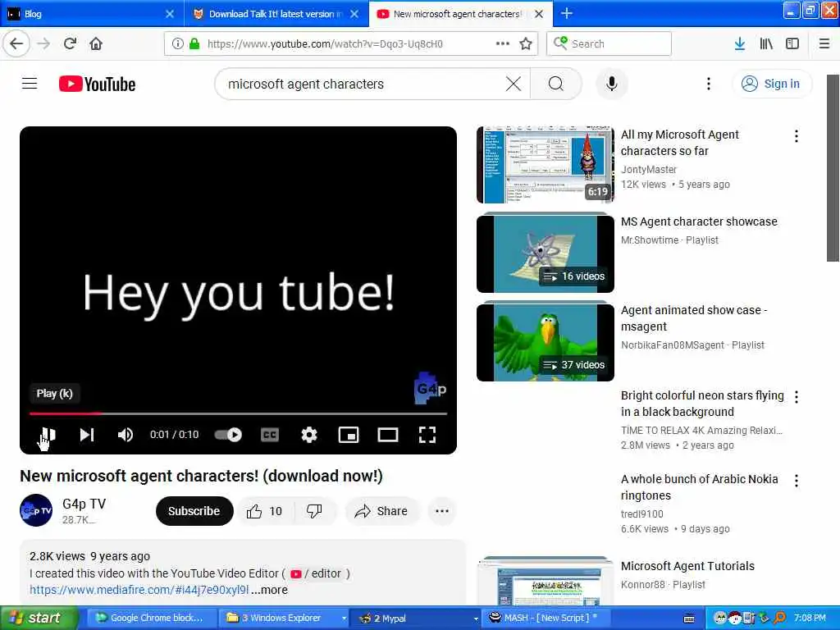Play the video with the play button

tap(48, 435)
